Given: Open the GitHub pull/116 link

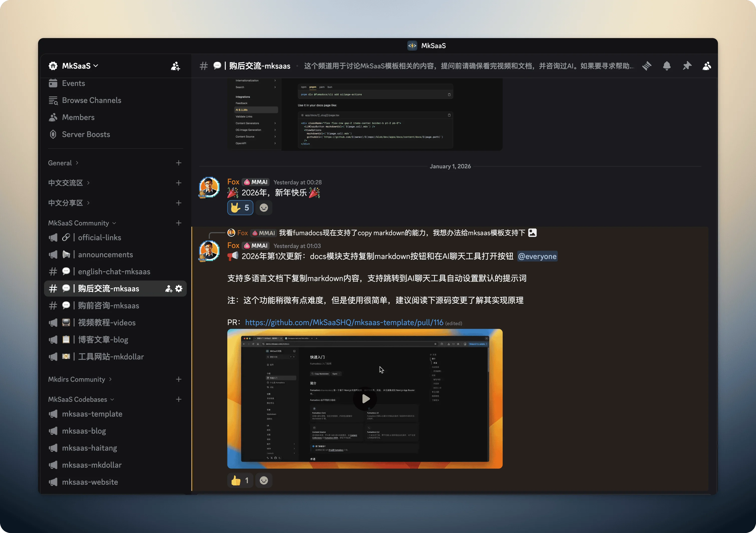Looking at the screenshot, I should click(344, 323).
